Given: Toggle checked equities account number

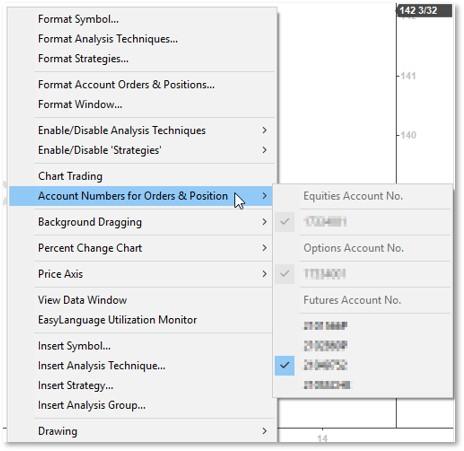Looking at the screenshot, I should point(363,222).
